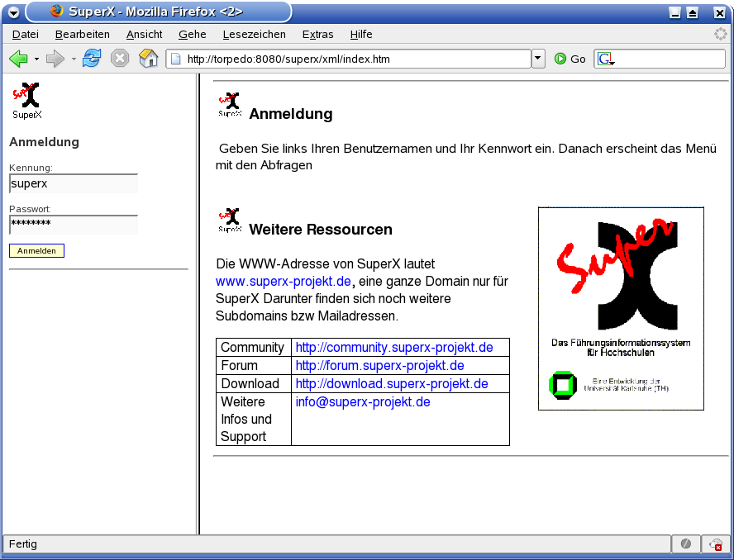734x560 pixels.
Task: Click the 'Passwort:' label
Action: (x=30, y=209)
